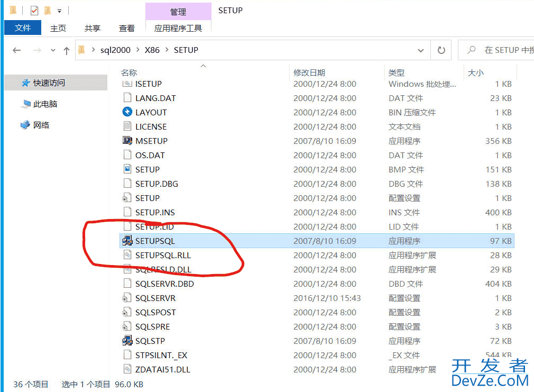Select the SETUPSQL.RLL file icon

[127, 255]
